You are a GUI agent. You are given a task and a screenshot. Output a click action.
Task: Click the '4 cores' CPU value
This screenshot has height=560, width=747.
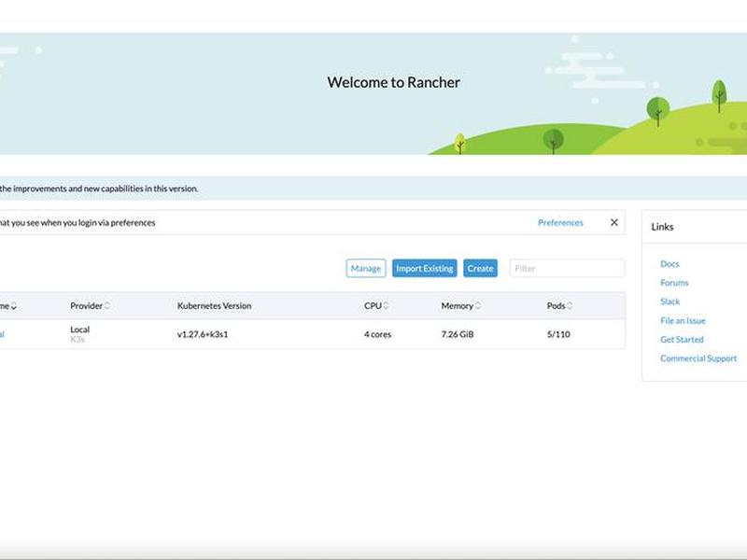click(378, 334)
